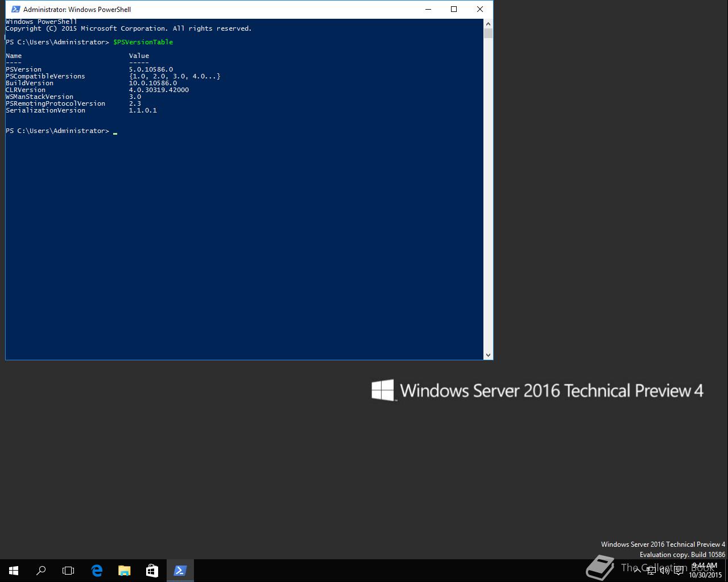Click the value 5.0.10586.0

click(x=151, y=69)
